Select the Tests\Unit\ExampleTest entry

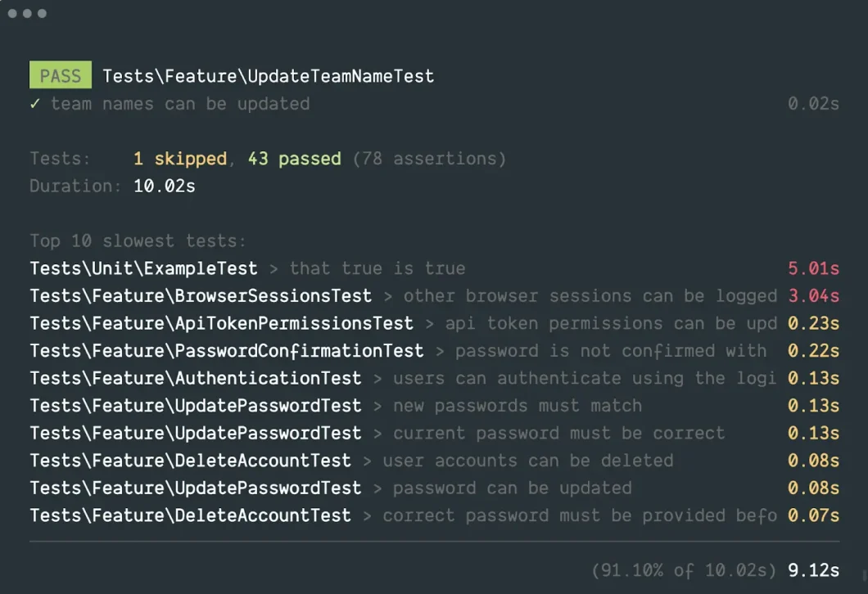[143, 268]
